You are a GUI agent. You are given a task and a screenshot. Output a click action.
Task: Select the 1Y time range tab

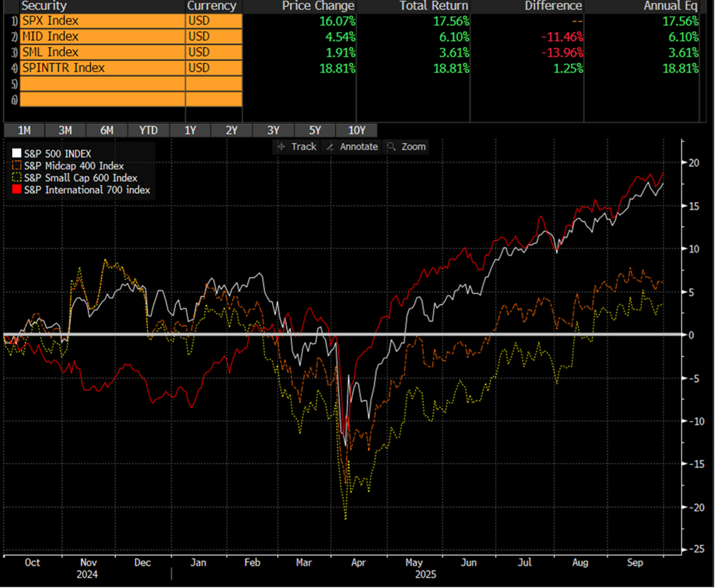click(x=190, y=130)
